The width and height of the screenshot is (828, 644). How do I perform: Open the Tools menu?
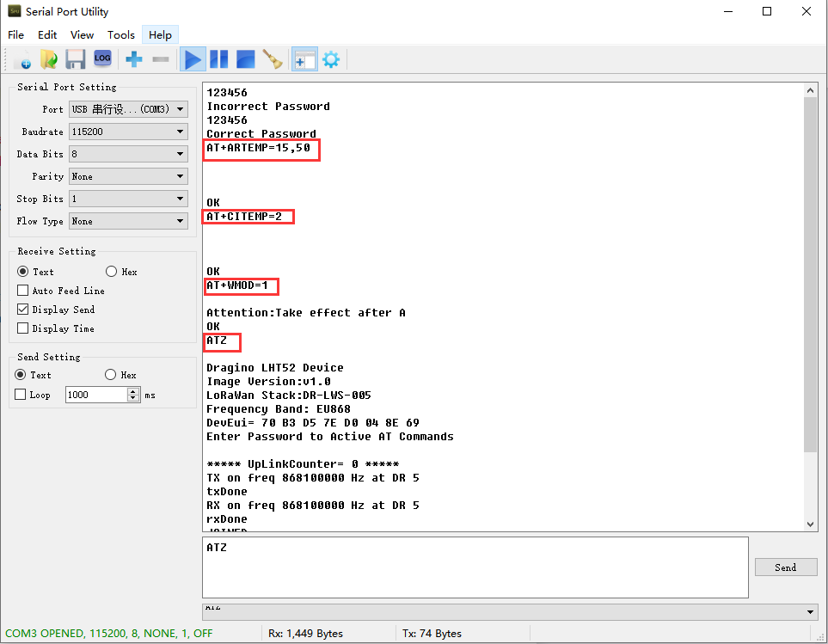[121, 35]
